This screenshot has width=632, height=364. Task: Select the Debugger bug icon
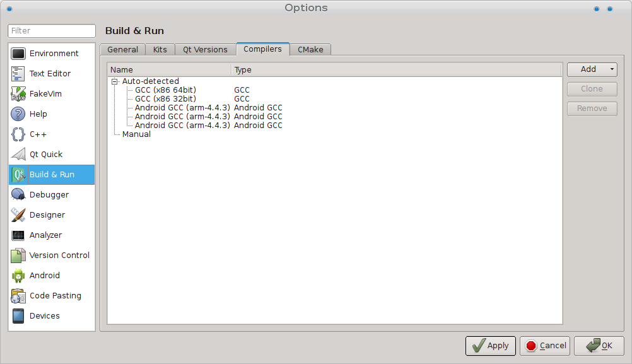[x=18, y=195]
